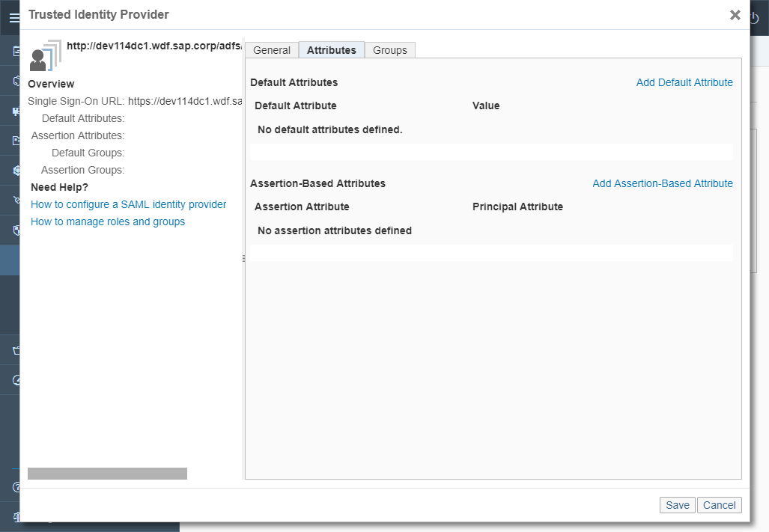The height and width of the screenshot is (532, 769).
Task: Click the Assertion Attribute column header
Action: tap(302, 207)
